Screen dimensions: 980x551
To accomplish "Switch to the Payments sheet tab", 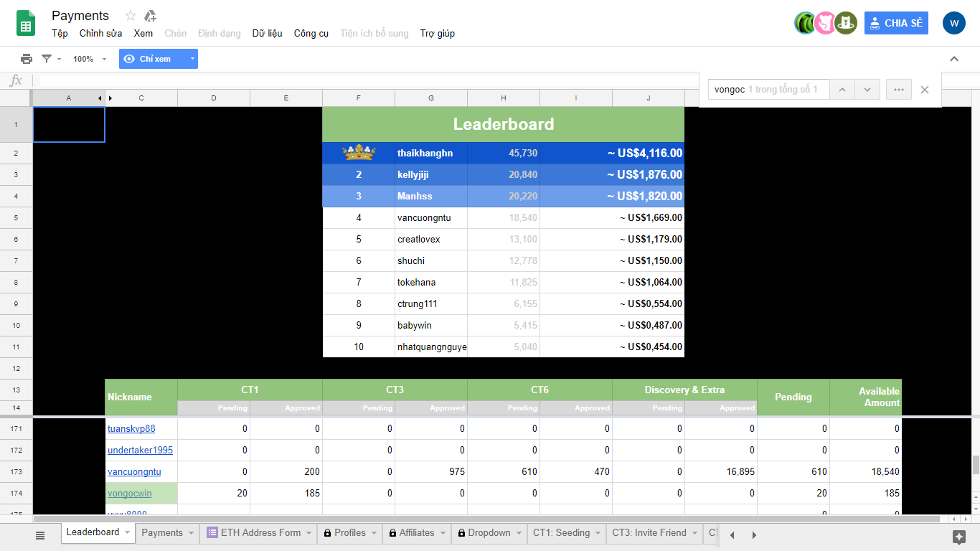I will coord(162,533).
